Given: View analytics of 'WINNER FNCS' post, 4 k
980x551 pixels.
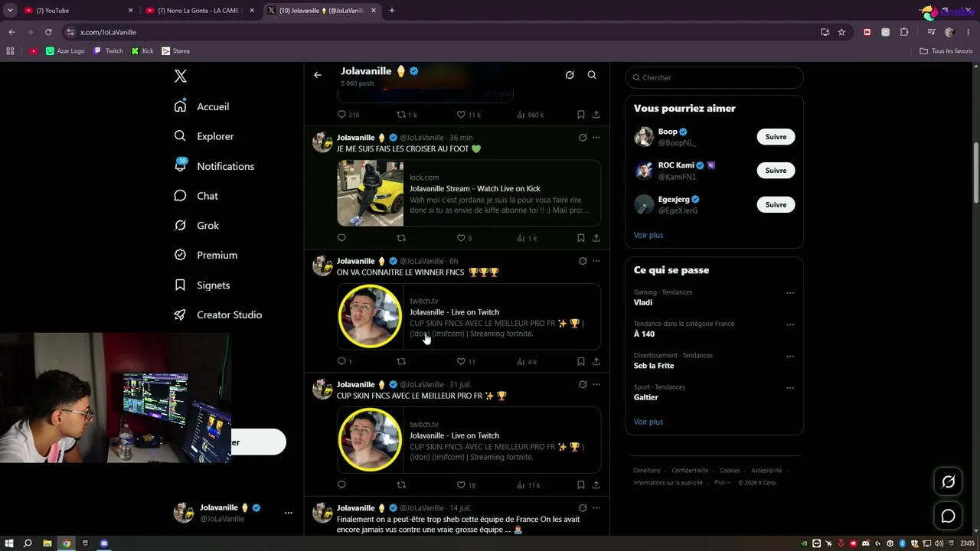Looking at the screenshot, I should click(527, 361).
